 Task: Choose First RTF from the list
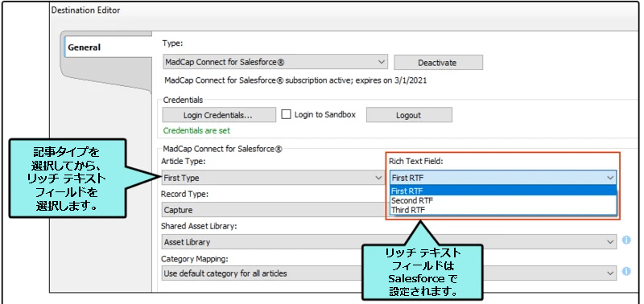click(x=503, y=191)
